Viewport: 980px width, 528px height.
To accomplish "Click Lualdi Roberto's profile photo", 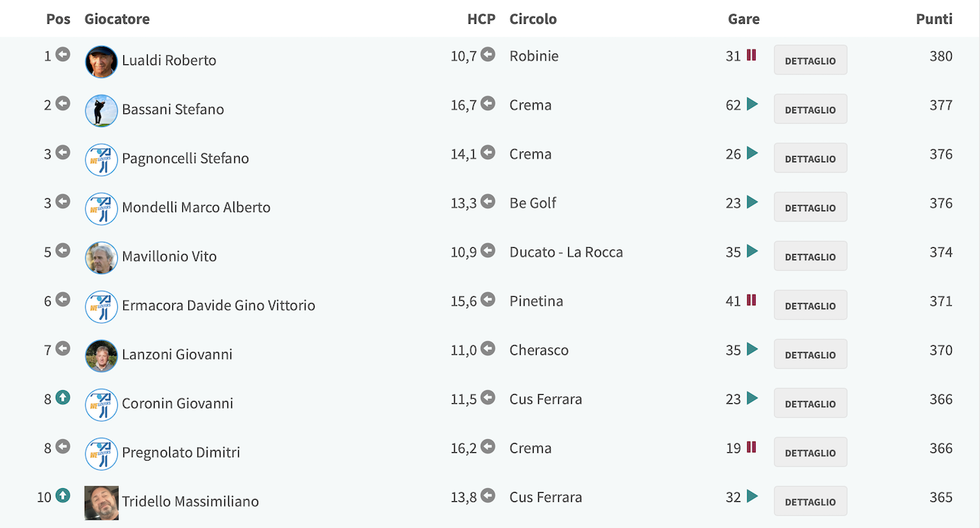I will pos(101,61).
